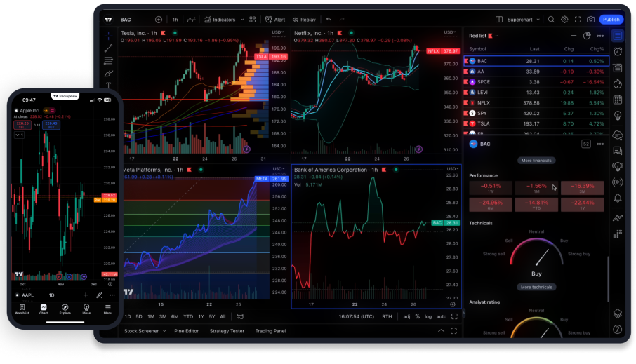
Task: Tap the Explore compass icon on phone
Action: [x=65, y=309]
